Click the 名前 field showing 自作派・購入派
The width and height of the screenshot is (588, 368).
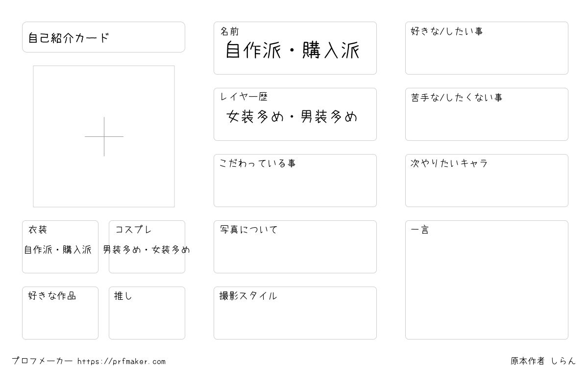295,48
